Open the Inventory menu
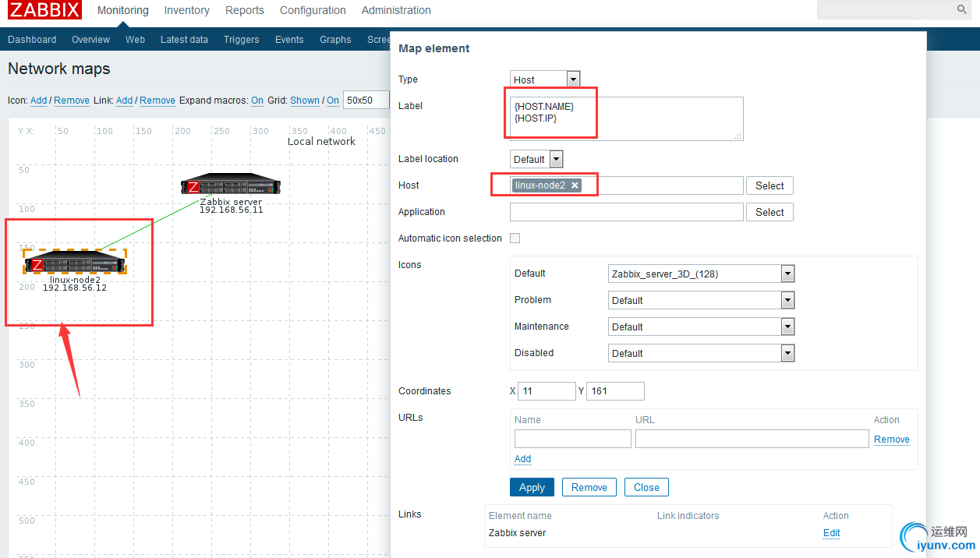Screen dimensions: 980x558 coord(187,10)
